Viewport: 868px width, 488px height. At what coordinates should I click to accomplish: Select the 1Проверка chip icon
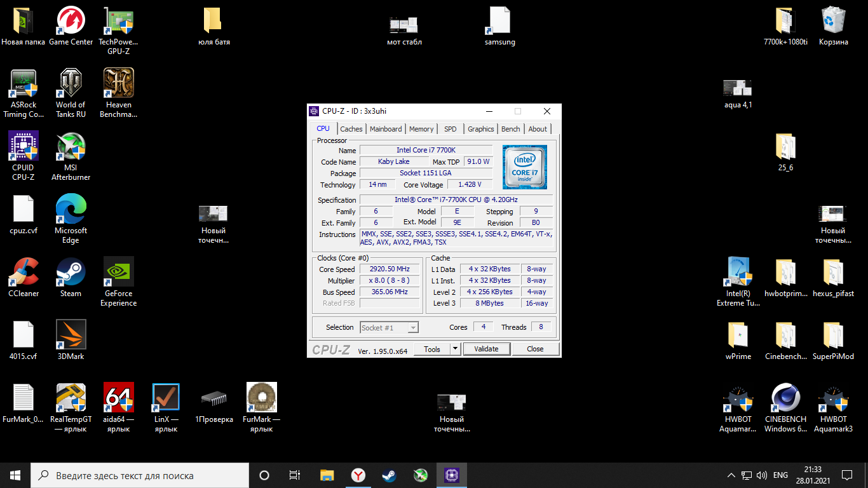click(x=214, y=403)
